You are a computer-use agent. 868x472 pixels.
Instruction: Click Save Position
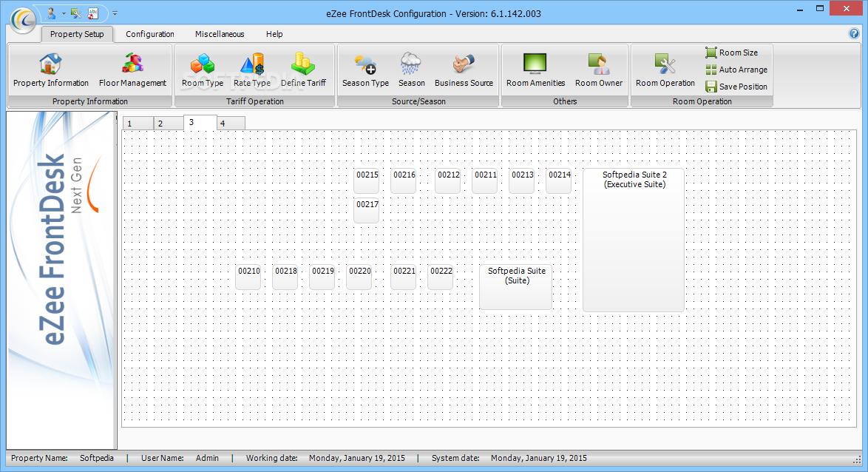736,87
